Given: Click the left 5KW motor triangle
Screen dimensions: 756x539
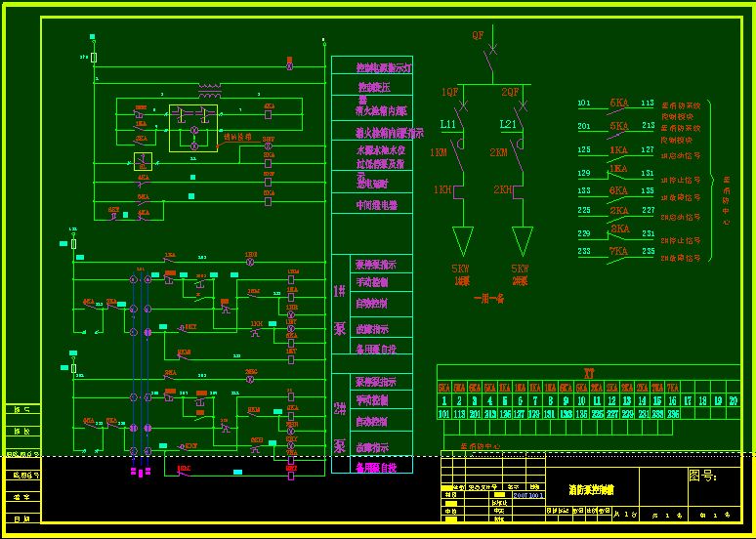Looking at the screenshot, I should tap(462, 240).
